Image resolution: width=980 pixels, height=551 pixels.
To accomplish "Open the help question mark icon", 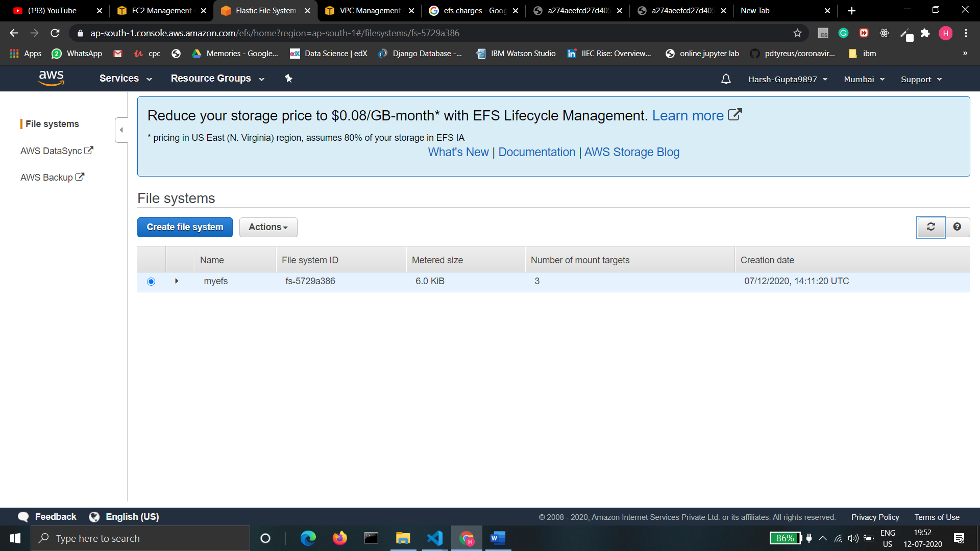I will (957, 227).
